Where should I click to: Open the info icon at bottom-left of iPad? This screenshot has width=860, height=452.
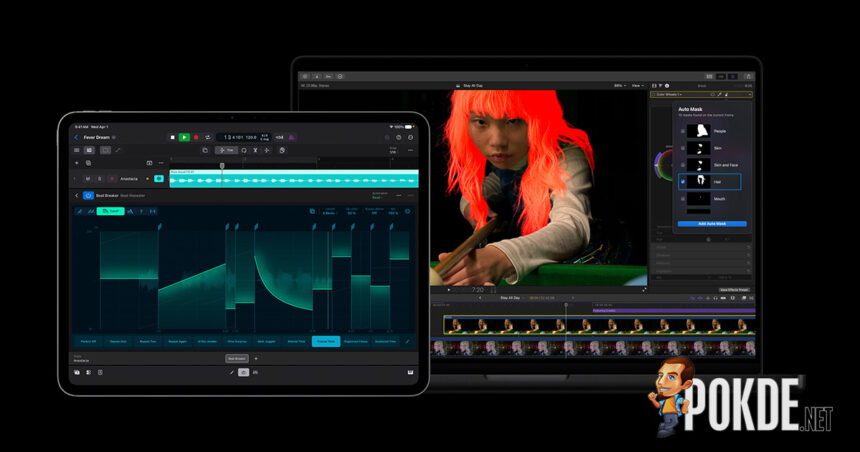[77, 372]
